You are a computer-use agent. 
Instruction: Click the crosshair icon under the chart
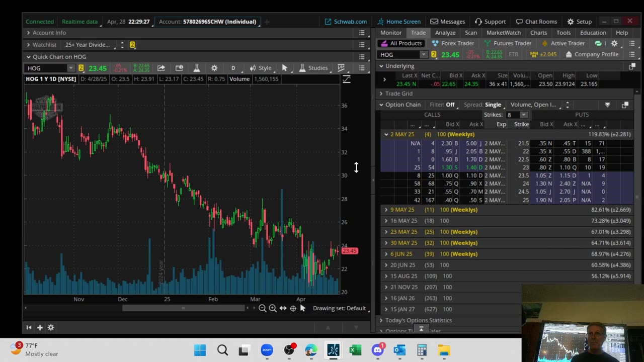point(293,308)
